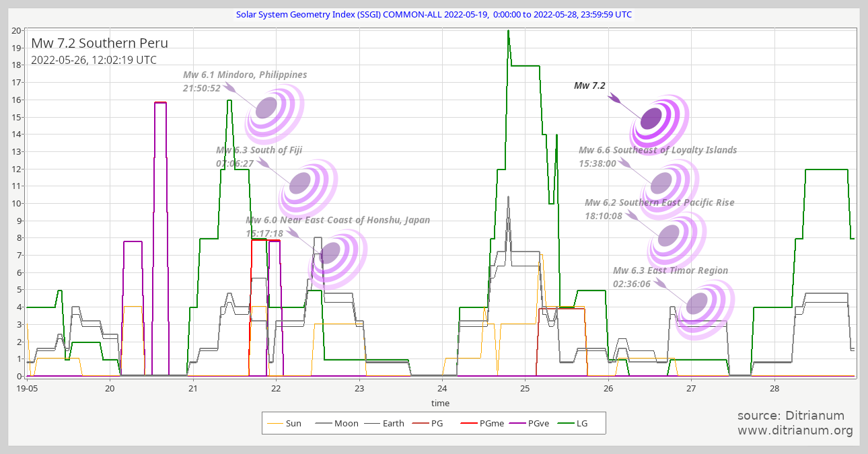
Task: Click the purple PGve peak near 16
Action: [x=160, y=103]
